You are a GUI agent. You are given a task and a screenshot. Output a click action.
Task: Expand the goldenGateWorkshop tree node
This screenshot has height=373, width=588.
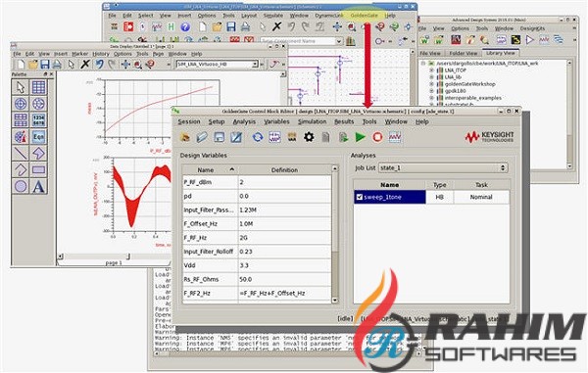coord(431,84)
